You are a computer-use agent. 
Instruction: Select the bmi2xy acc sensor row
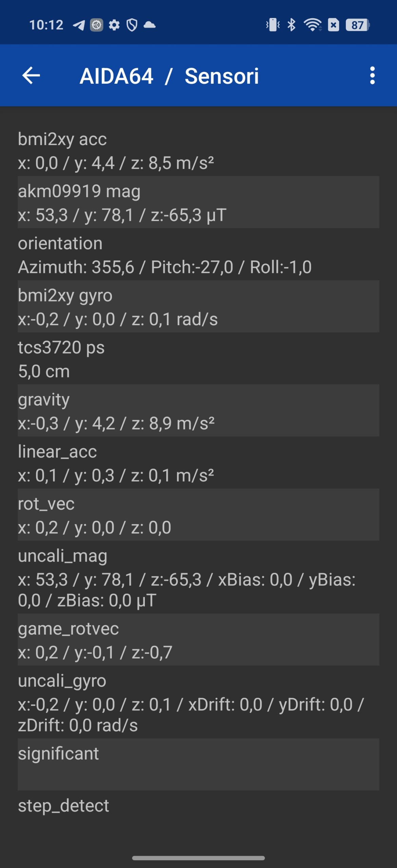(x=198, y=150)
